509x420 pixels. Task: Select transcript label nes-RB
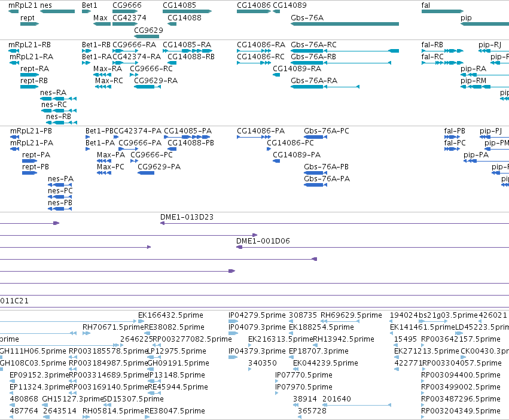(x=59, y=117)
